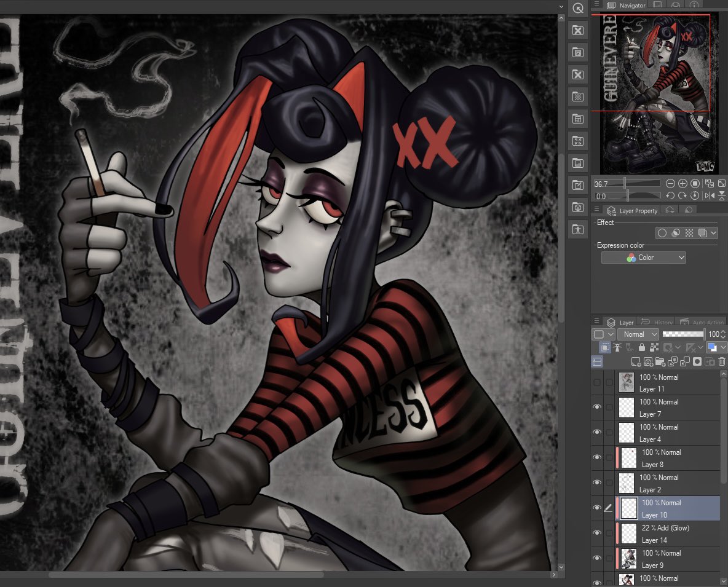Viewport: 728px width, 587px height.
Task: Open the Information tab beside Navigator
Action: tap(694, 5)
